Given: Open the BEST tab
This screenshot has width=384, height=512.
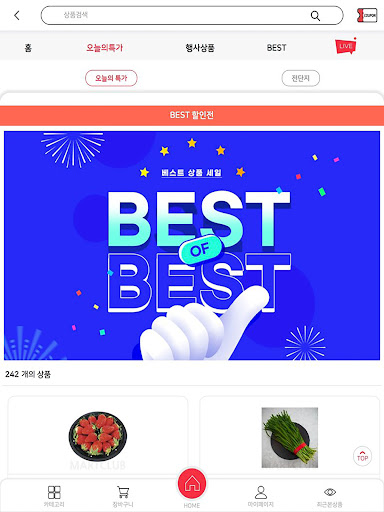Looking at the screenshot, I should [277, 48].
